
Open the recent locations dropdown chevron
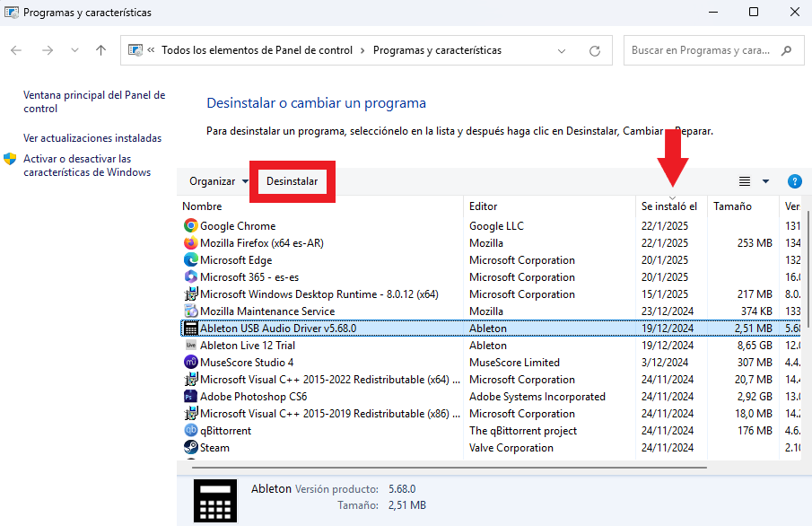75,50
